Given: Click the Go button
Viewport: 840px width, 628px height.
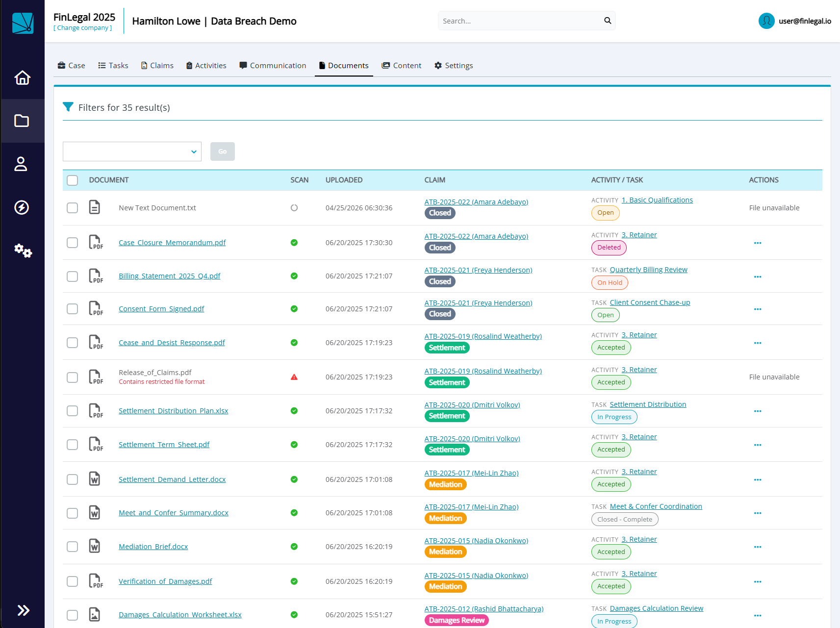Looking at the screenshot, I should [223, 151].
